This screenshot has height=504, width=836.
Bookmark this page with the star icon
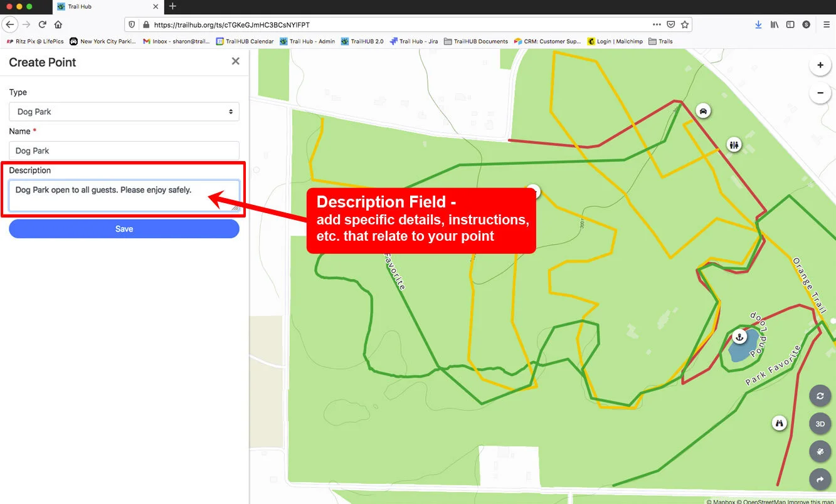[x=685, y=24]
